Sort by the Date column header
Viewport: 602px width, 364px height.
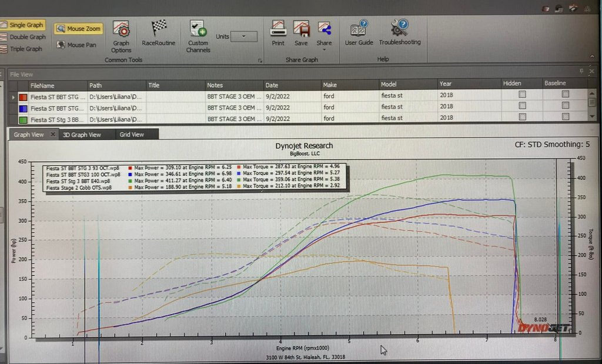[x=292, y=85]
